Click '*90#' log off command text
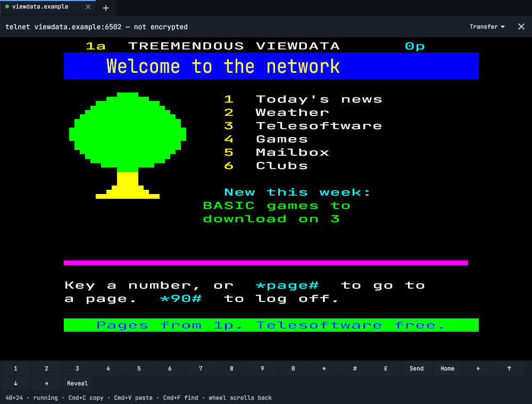The width and height of the screenshot is (532, 404). pos(181,299)
